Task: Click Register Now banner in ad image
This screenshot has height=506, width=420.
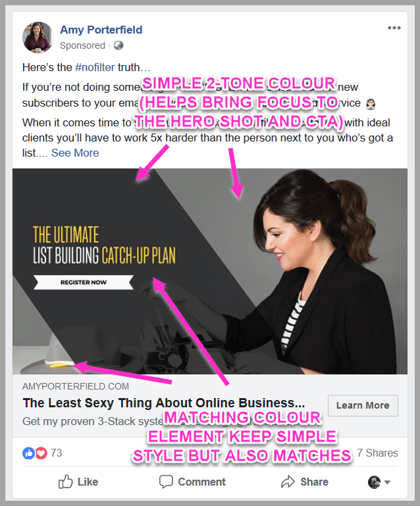Action: [84, 282]
